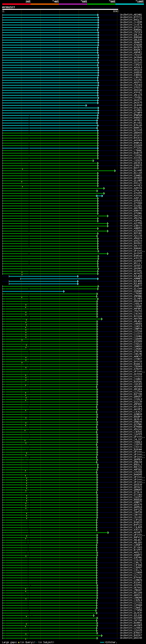Click on UniRef100_B9GPE7
146x644 pixels.
[131, 50]
